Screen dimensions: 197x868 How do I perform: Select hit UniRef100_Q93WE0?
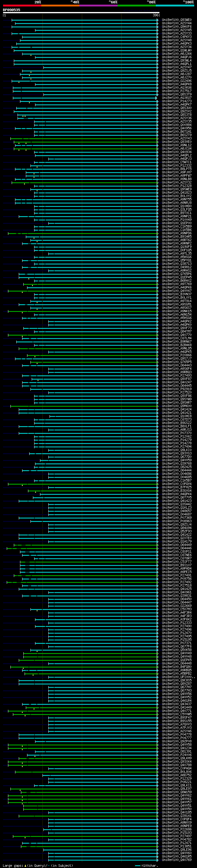click(177, 20)
